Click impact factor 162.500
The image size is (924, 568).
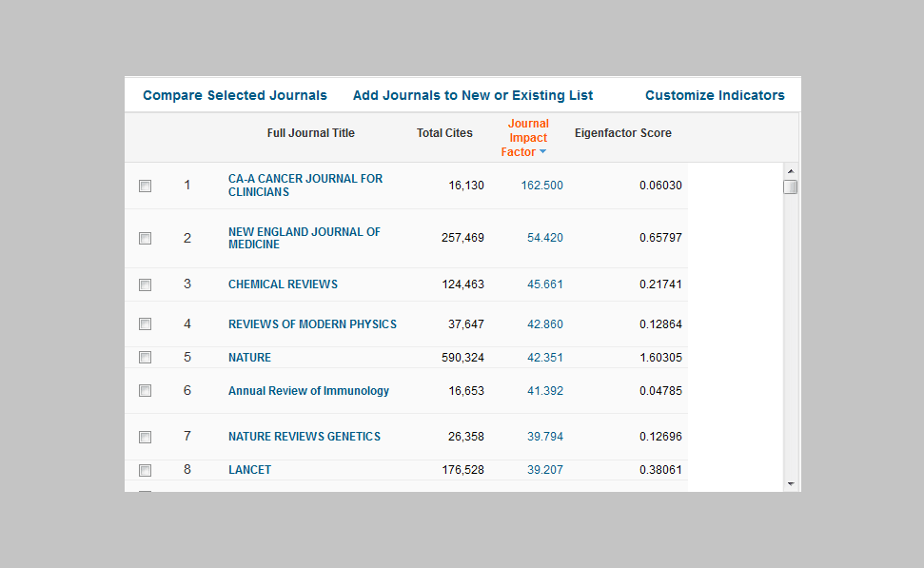click(x=542, y=186)
